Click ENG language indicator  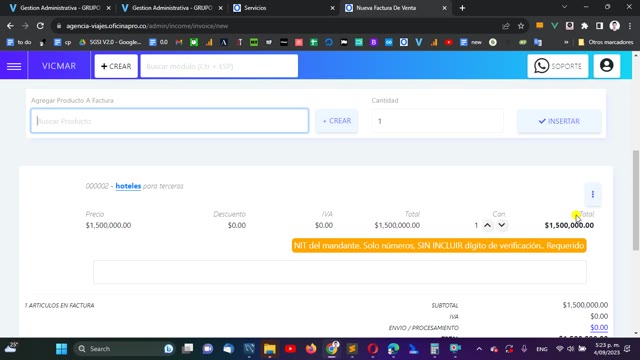pyautogui.click(x=542, y=349)
